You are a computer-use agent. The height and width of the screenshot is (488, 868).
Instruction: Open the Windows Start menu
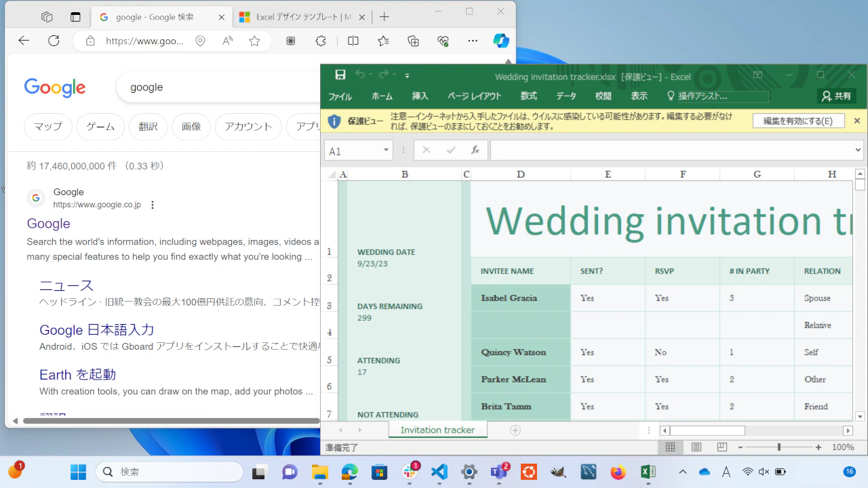(79, 472)
